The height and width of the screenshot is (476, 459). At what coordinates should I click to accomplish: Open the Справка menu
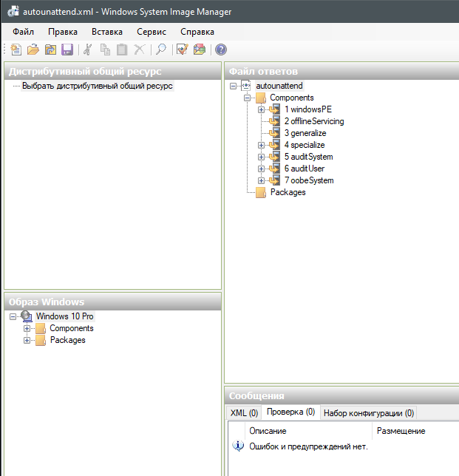[197, 32]
